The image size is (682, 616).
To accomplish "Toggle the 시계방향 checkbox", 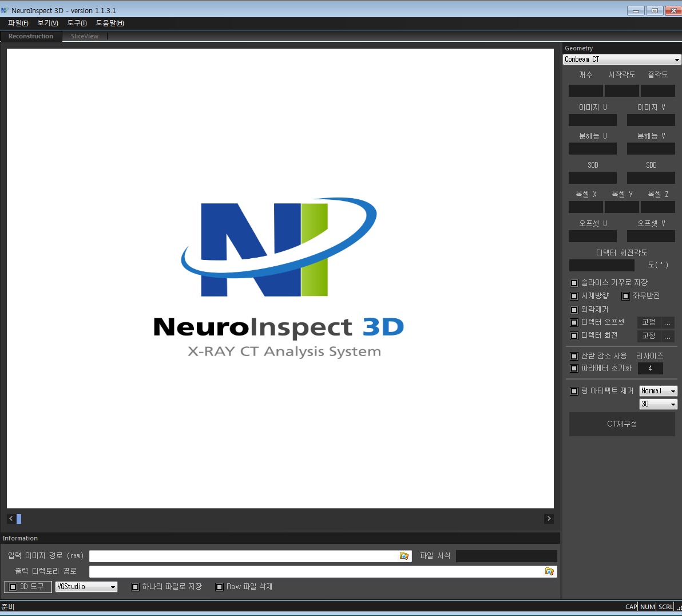I will tap(574, 296).
